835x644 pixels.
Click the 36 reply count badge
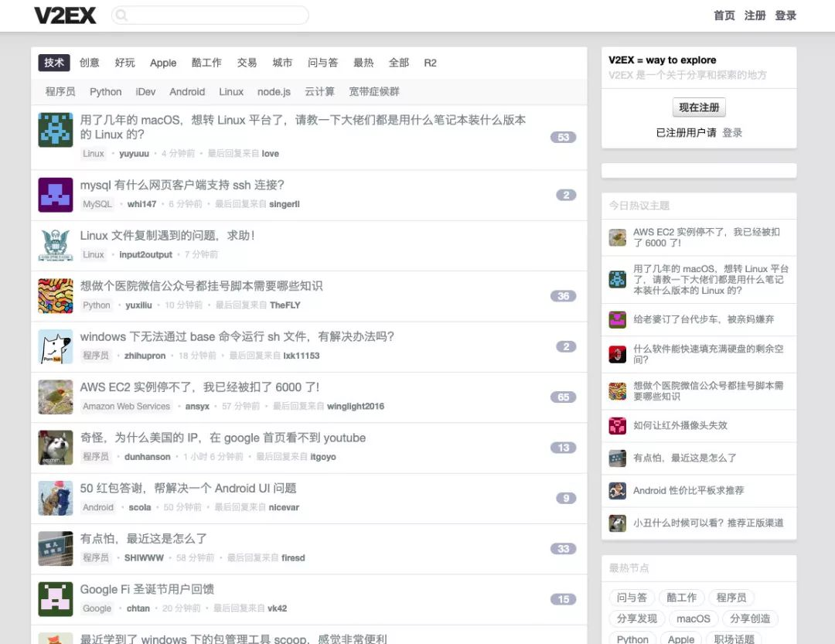click(564, 296)
